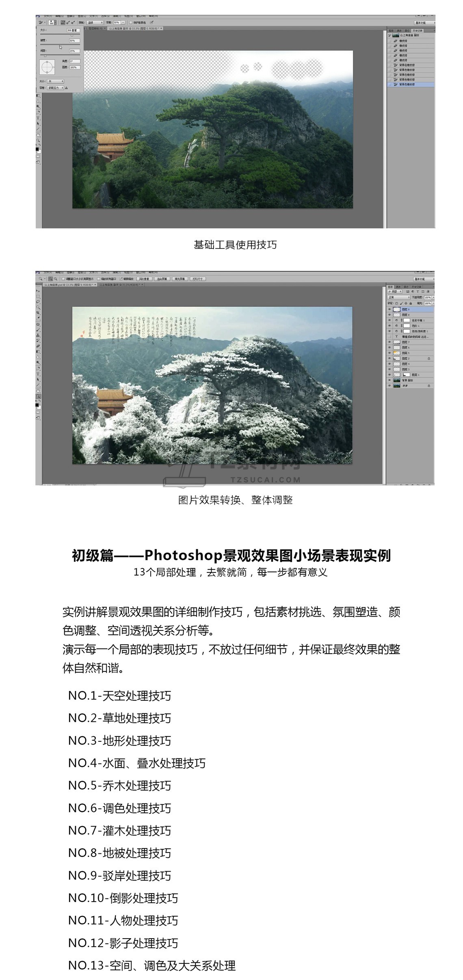
Task: Show the hidden text layer visibility box
Action: pyautogui.click(x=389, y=337)
